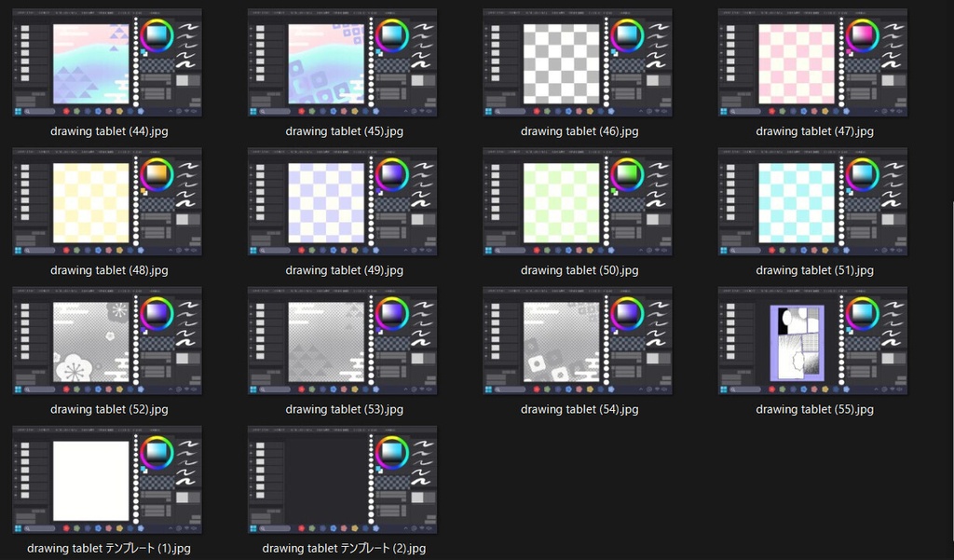Click the file name "drawing tablet (47).jpg"
954x560 pixels.
tap(814, 131)
